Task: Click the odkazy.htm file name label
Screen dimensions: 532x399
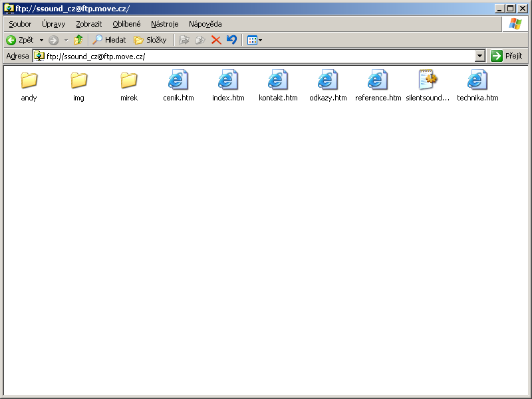Action: click(x=328, y=98)
